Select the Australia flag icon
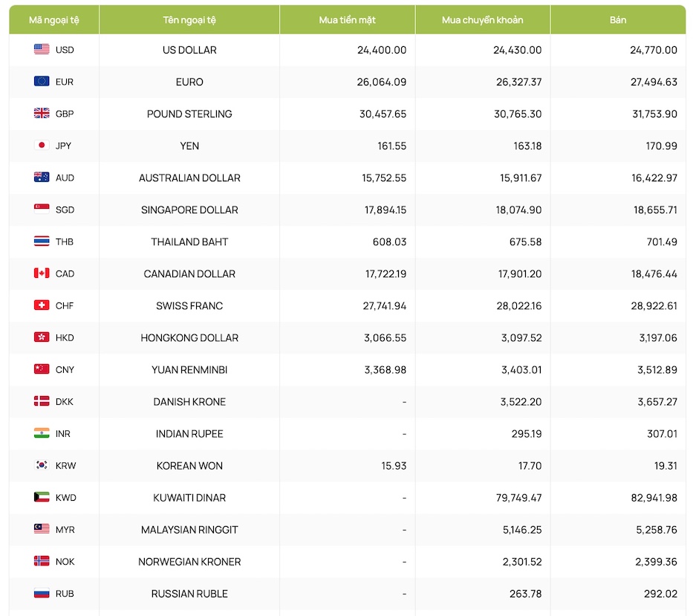Image resolution: width=693 pixels, height=616 pixels. [42, 178]
